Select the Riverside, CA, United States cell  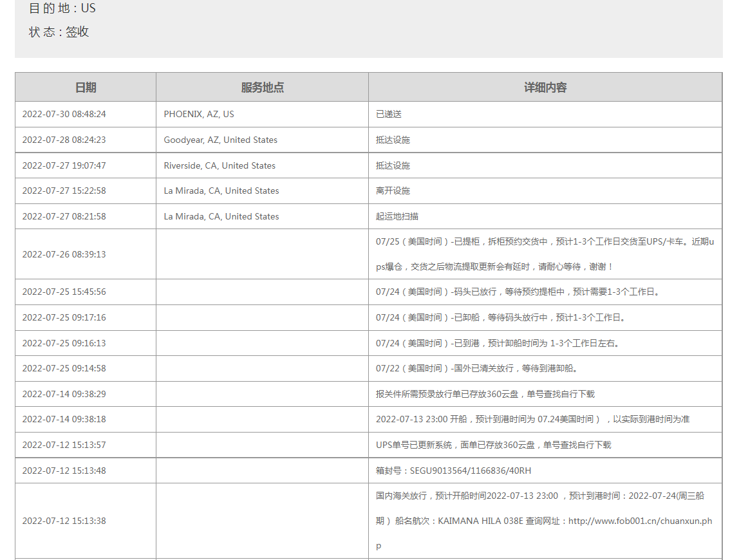[220, 165]
